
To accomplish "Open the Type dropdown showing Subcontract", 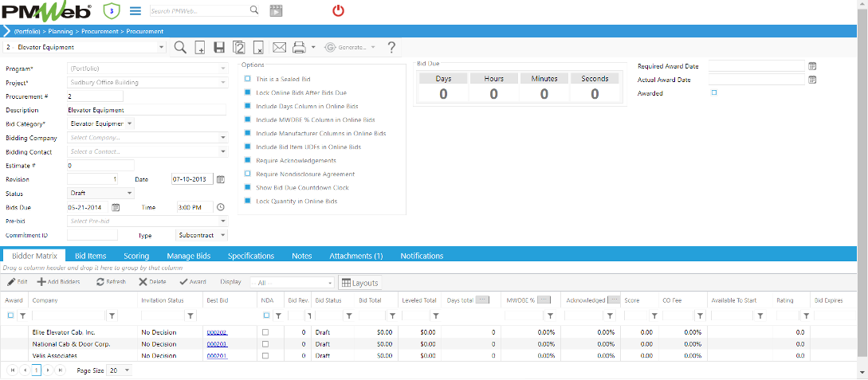I will [x=222, y=235].
